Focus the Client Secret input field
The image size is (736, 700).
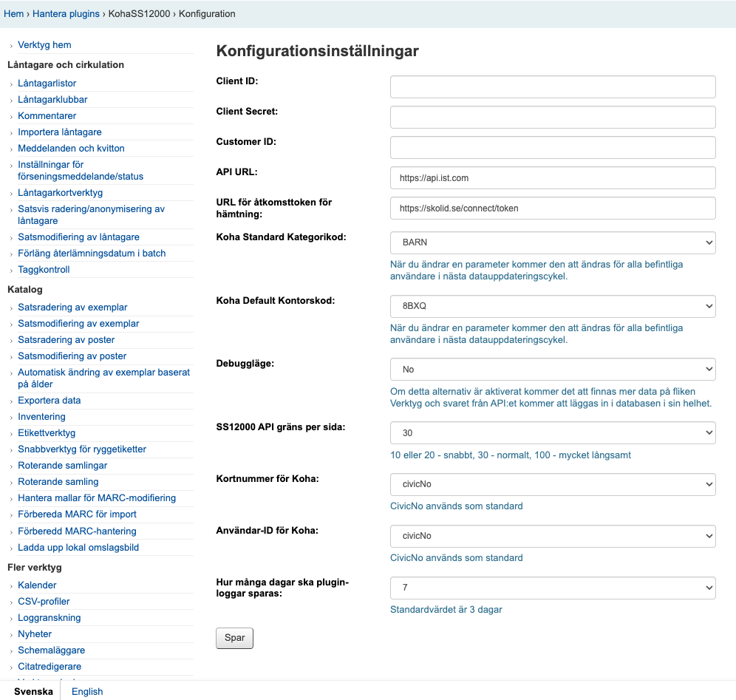point(553,118)
